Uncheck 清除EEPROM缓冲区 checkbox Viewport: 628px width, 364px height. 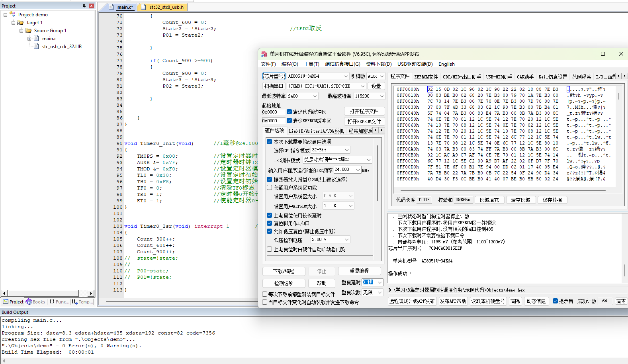[289, 121]
